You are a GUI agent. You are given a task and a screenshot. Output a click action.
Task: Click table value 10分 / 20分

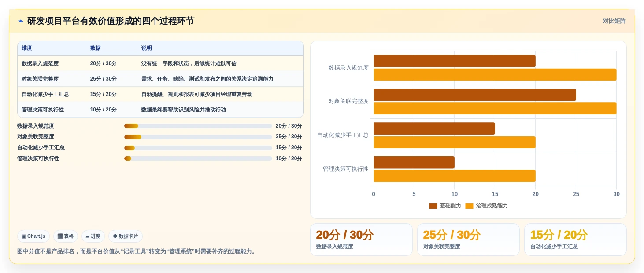point(104,110)
